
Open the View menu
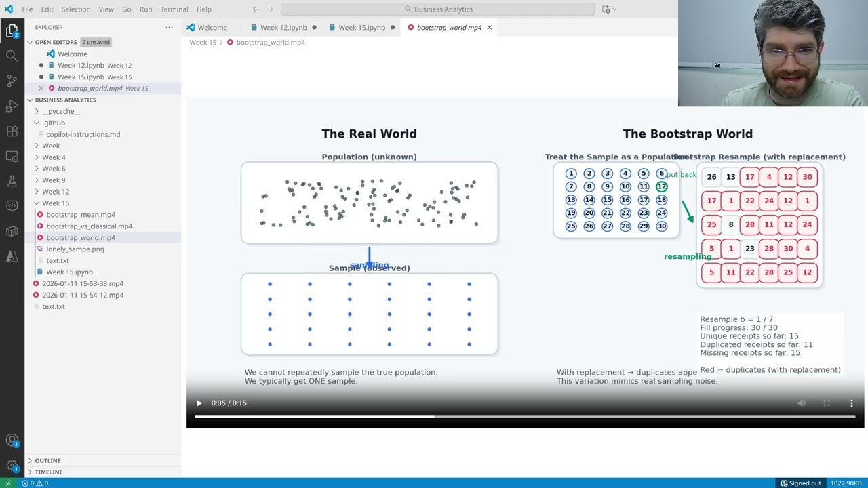106,9
